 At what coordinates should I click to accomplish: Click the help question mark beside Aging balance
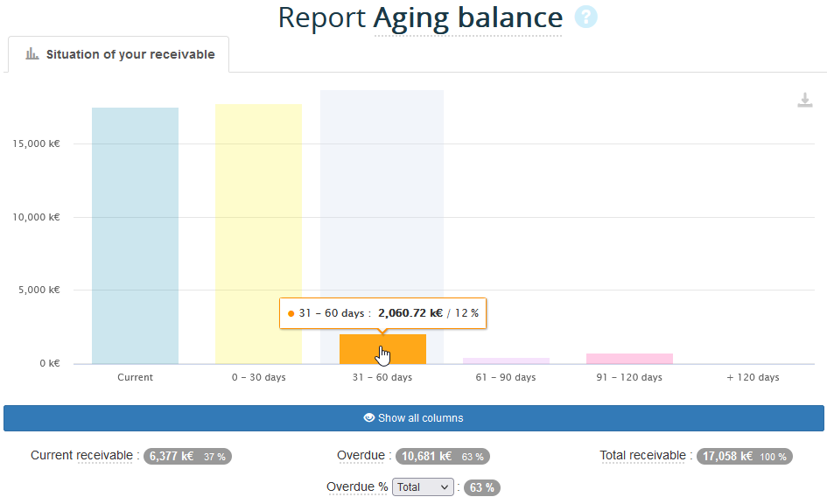point(585,17)
